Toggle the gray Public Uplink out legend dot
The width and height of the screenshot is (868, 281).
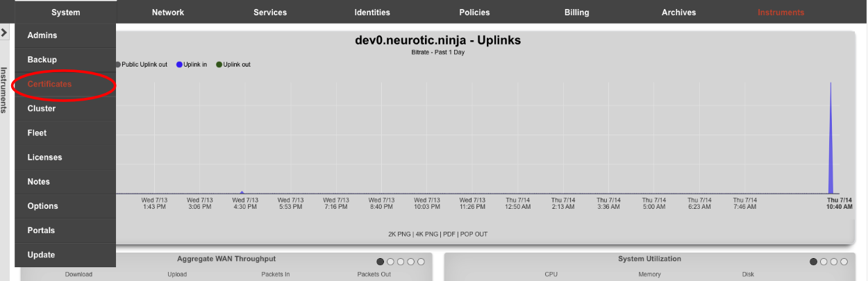pyautogui.click(x=117, y=65)
